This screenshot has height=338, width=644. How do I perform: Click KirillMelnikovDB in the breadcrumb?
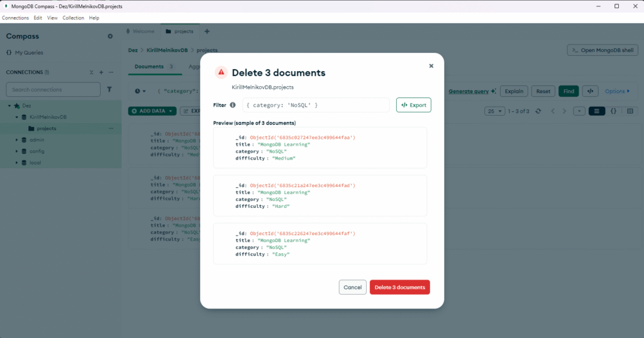(x=167, y=50)
